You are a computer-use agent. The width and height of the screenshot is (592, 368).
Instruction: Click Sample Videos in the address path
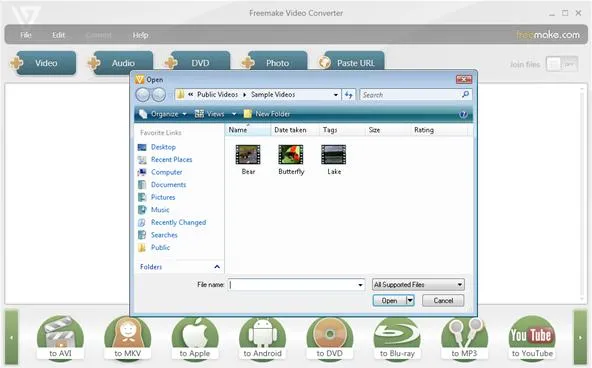(273, 95)
